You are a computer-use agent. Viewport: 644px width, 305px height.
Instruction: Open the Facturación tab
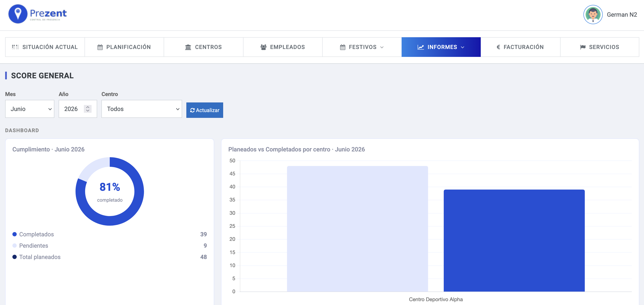click(x=520, y=47)
